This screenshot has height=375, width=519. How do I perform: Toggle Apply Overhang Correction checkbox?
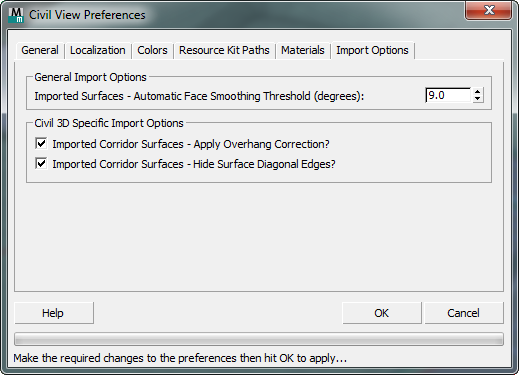(41, 144)
